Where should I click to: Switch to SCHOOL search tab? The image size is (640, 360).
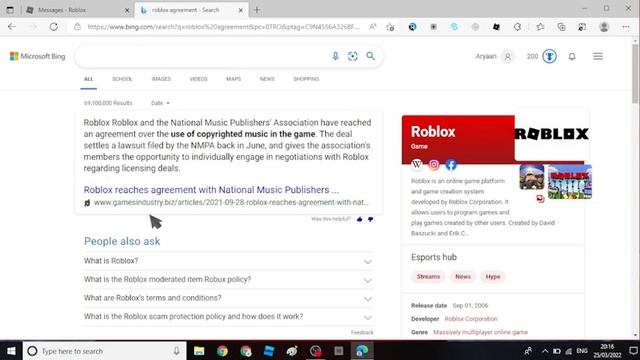tap(122, 79)
